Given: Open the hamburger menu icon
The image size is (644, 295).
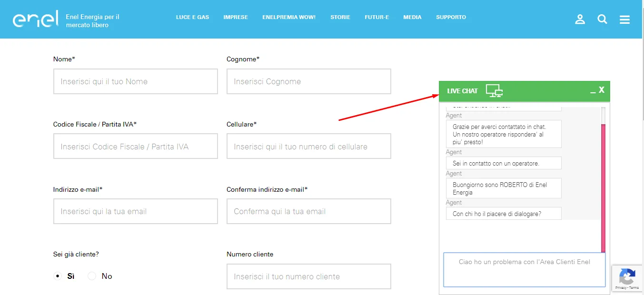Looking at the screenshot, I should [624, 20].
